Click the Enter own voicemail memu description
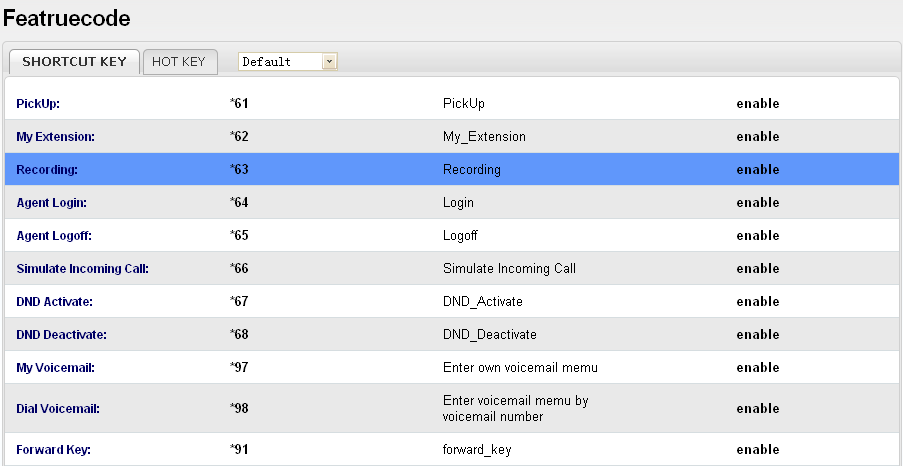 tap(520, 368)
